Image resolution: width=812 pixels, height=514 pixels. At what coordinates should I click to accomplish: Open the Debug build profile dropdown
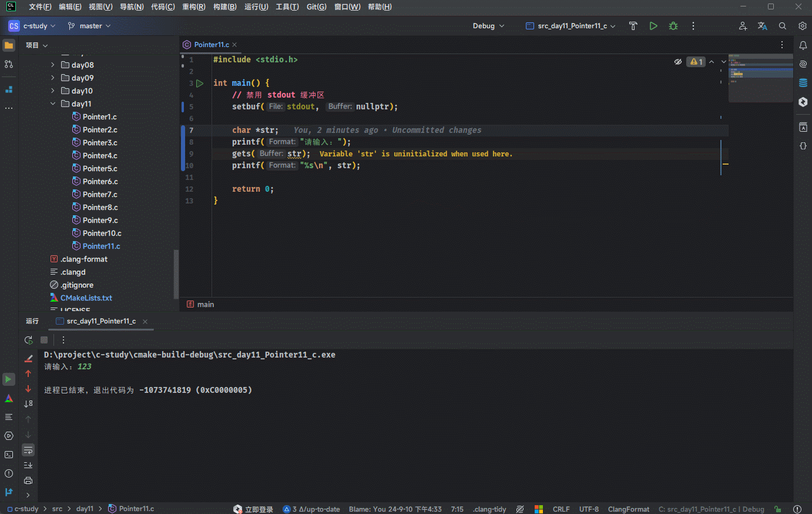(x=488, y=26)
